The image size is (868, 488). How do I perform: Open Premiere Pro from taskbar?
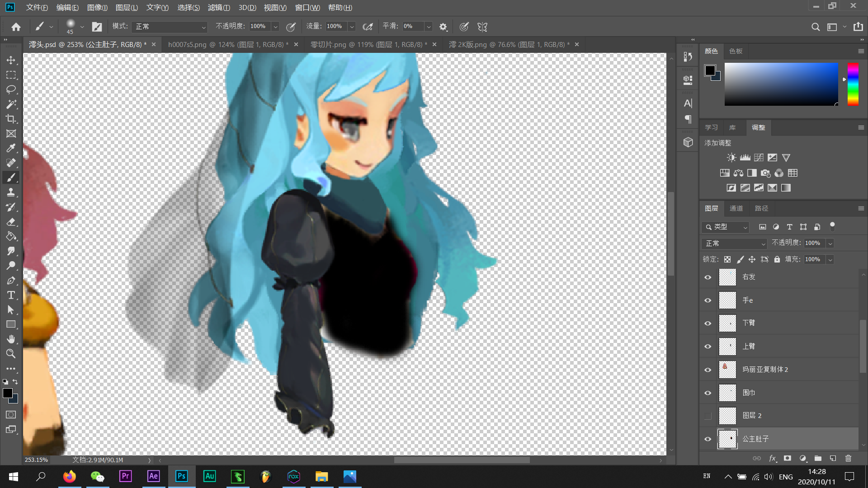pyautogui.click(x=125, y=476)
